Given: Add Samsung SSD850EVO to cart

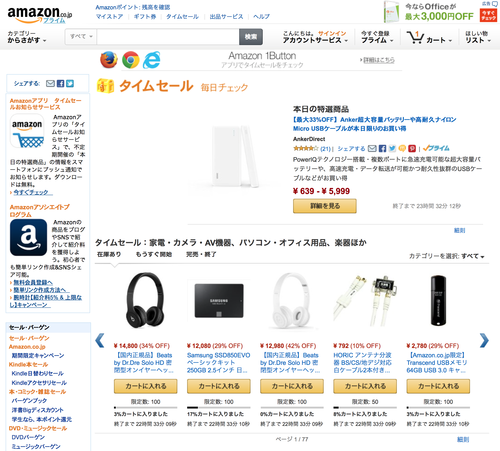Looking at the screenshot, I should point(219,386).
